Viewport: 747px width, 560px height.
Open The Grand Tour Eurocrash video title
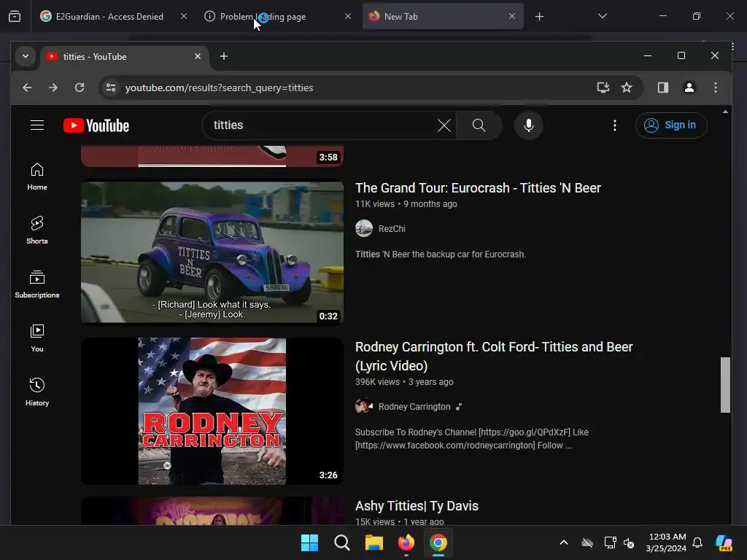pyautogui.click(x=478, y=188)
